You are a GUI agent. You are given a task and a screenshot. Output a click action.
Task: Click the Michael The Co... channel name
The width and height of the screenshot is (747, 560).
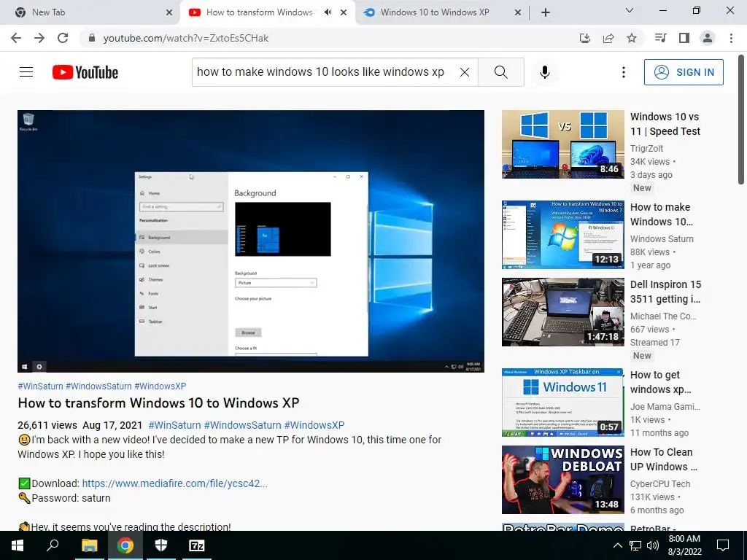pos(663,316)
